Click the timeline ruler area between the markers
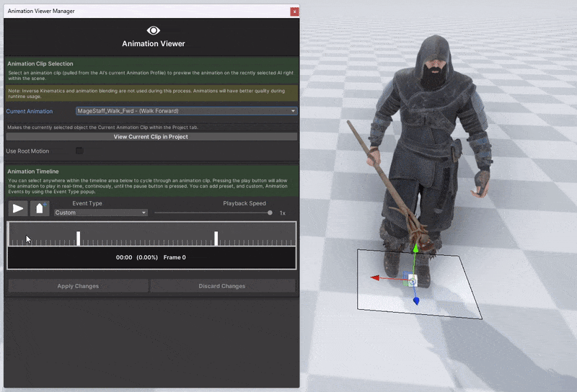 coord(147,239)
